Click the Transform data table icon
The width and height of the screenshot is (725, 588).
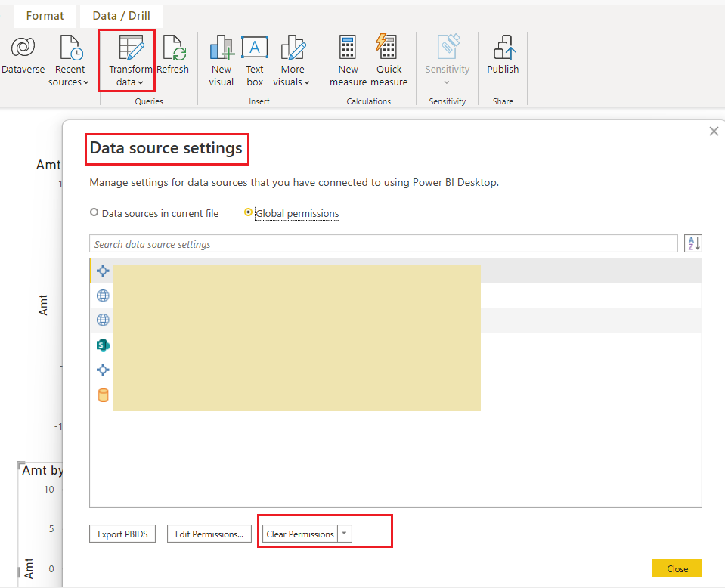[x=132, y=47]
